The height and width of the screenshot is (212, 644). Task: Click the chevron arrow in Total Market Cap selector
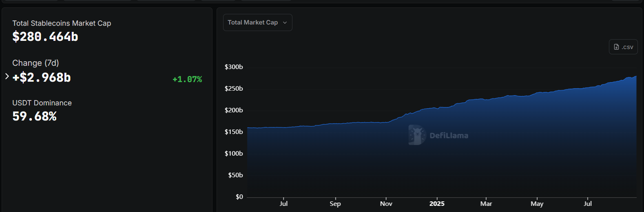(285, 23)
